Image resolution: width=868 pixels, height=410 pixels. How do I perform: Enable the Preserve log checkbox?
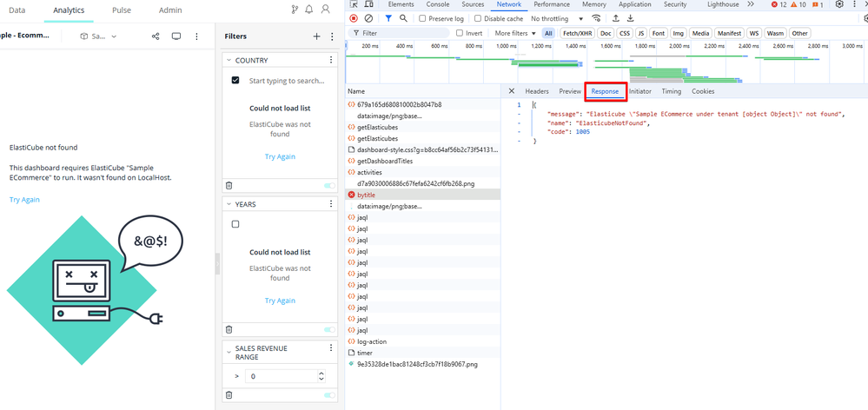point(422,18)
